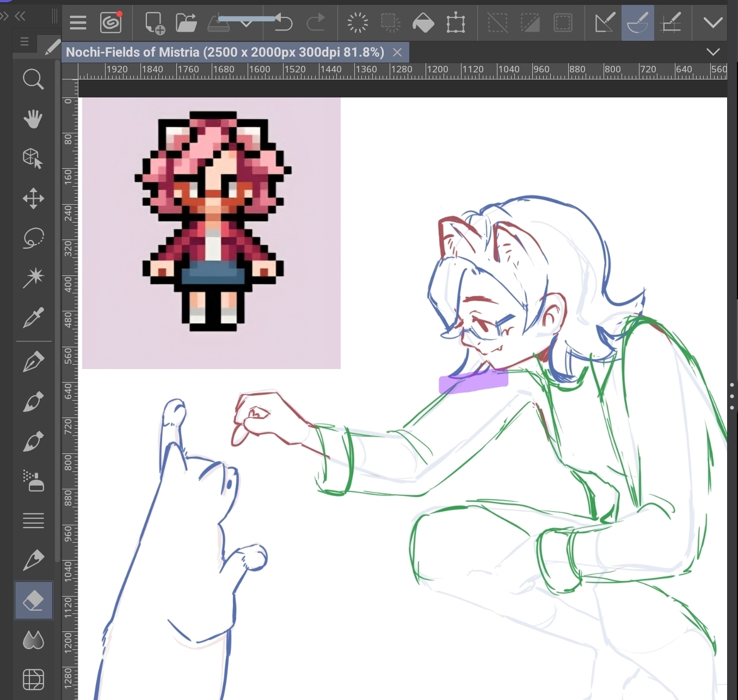Image resolution: width=738 pixels, height=700 pixels.
Task: Select the Blend tool with two droplets
Action: 33,640
